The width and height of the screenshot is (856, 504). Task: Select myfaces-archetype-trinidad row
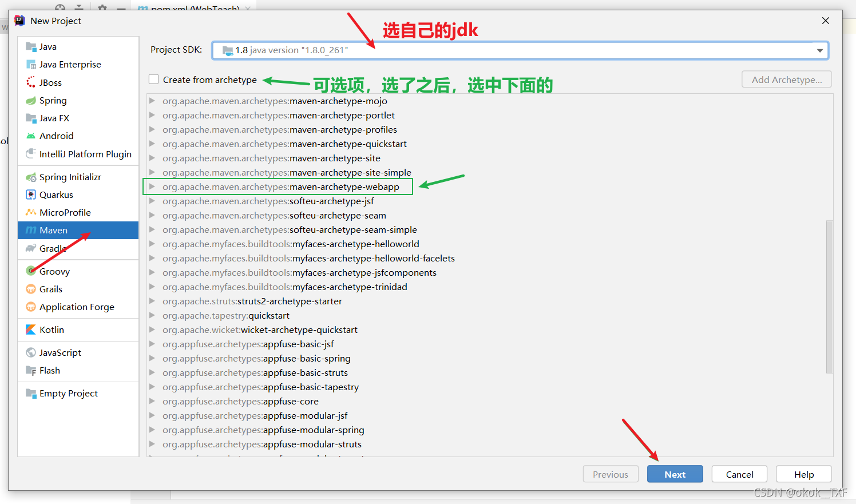(486, 287)
